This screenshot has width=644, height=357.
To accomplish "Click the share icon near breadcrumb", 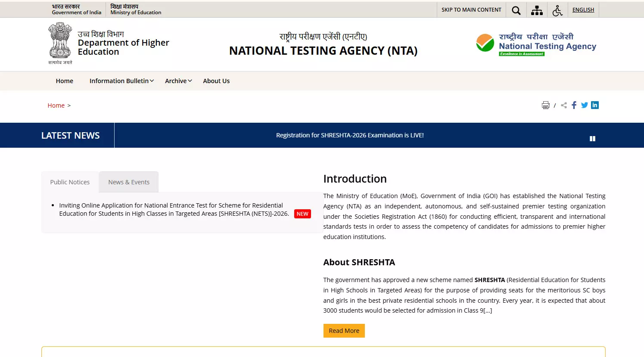I will pos(564,105).
